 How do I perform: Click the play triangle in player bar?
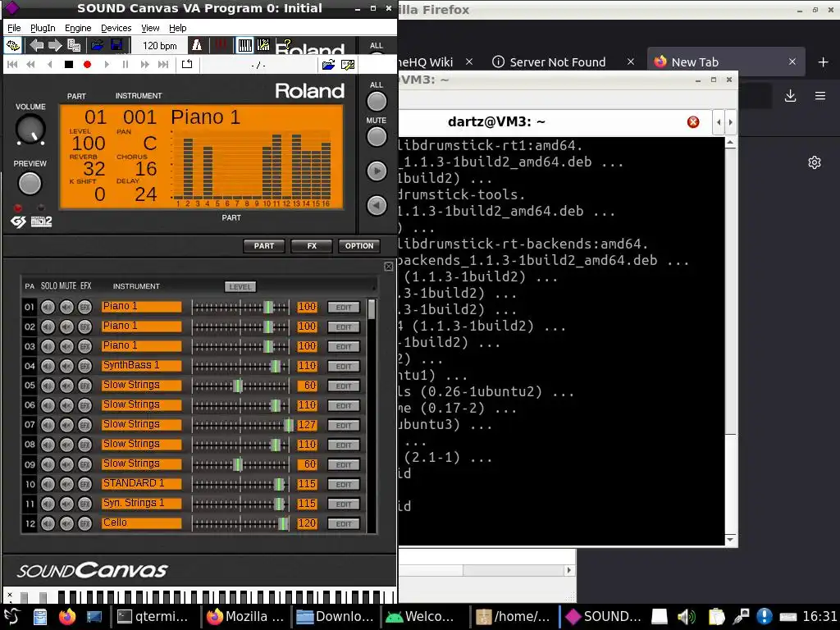107,65
